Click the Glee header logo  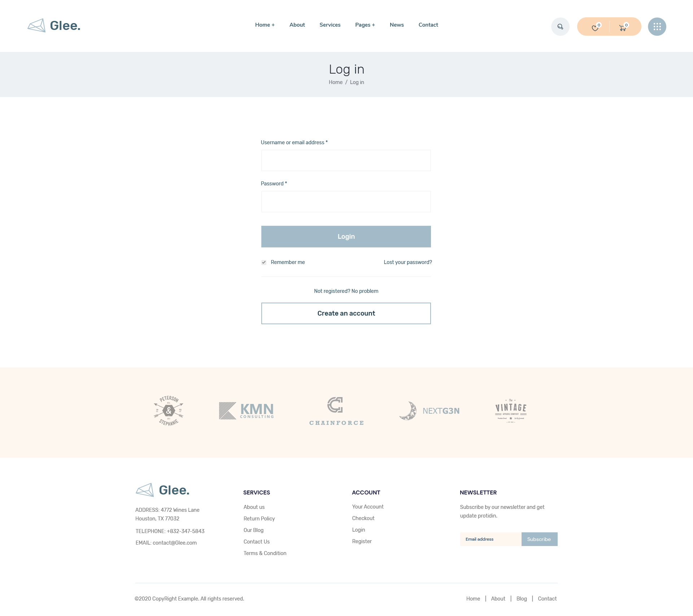(x=54, y=26)
